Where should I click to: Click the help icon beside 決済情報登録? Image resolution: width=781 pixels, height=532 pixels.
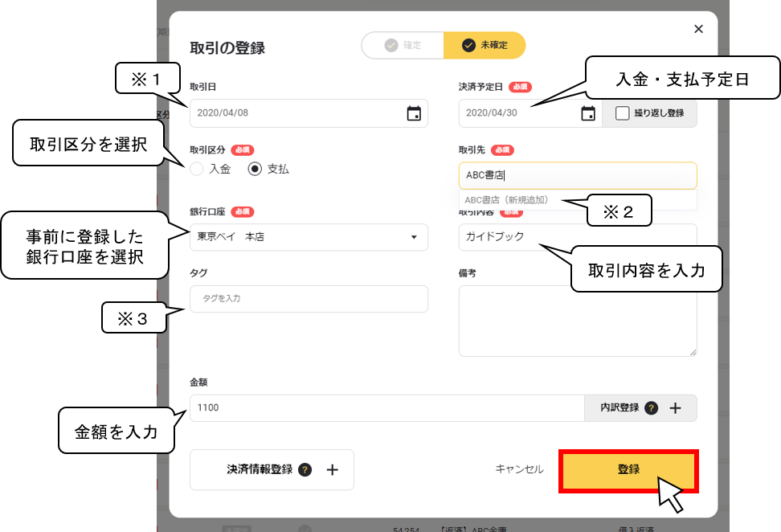305,470
